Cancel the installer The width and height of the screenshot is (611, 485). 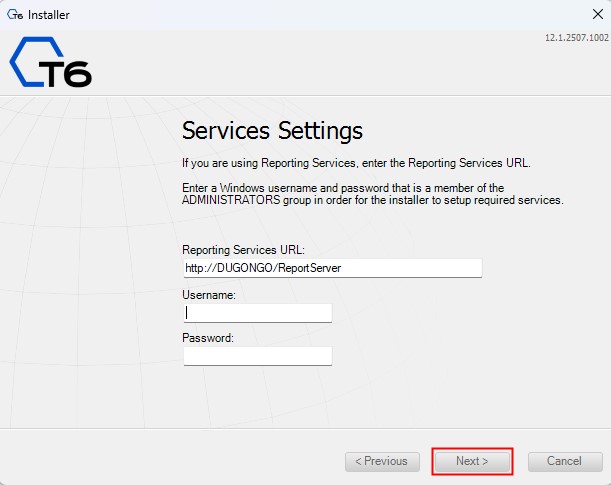point(565,461)
